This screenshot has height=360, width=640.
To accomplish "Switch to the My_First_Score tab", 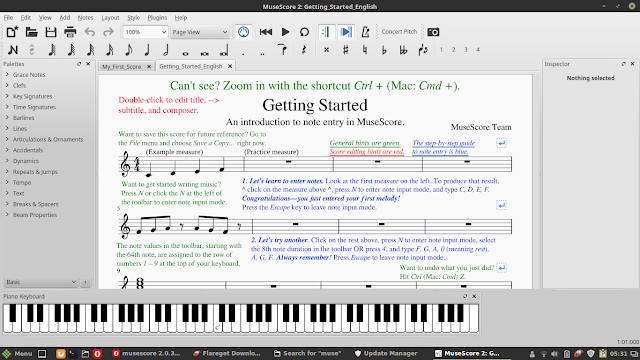I will 122,66.
